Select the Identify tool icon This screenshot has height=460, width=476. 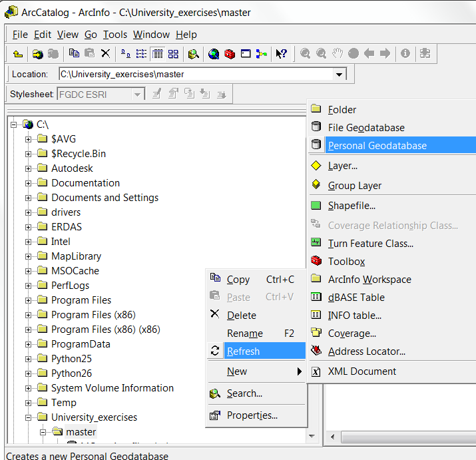point(405,53)
